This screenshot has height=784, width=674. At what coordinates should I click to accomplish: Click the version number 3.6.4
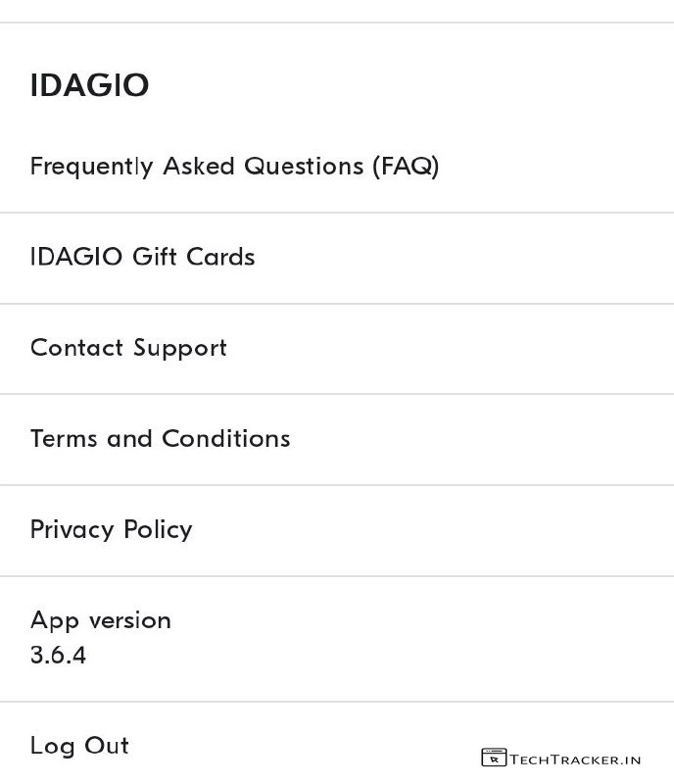tap(58, 655)
